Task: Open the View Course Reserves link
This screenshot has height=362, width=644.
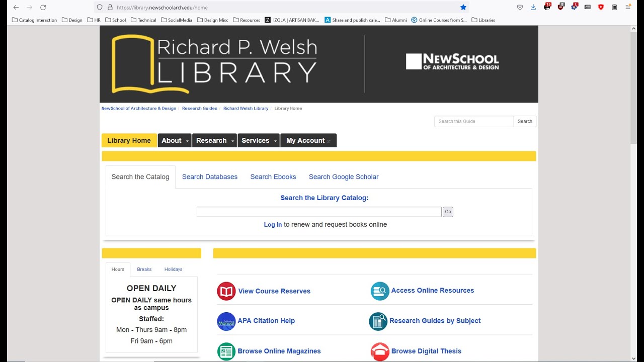Action: click(274, 291)
